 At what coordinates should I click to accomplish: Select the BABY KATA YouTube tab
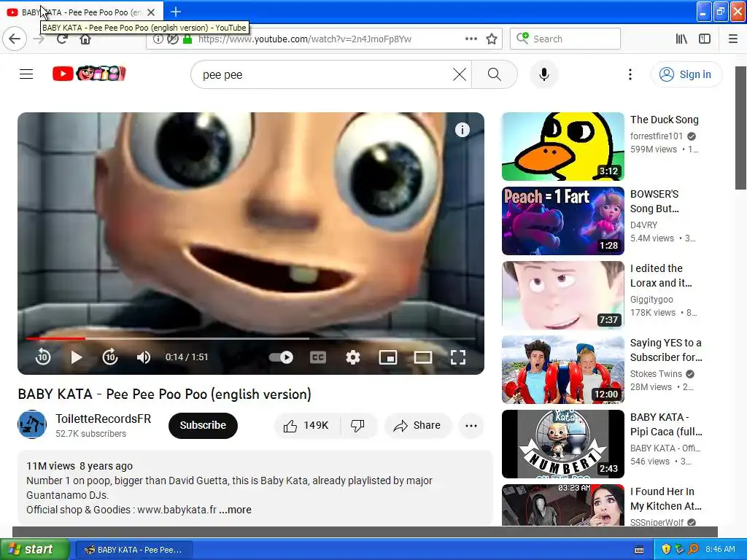(82, 12)
